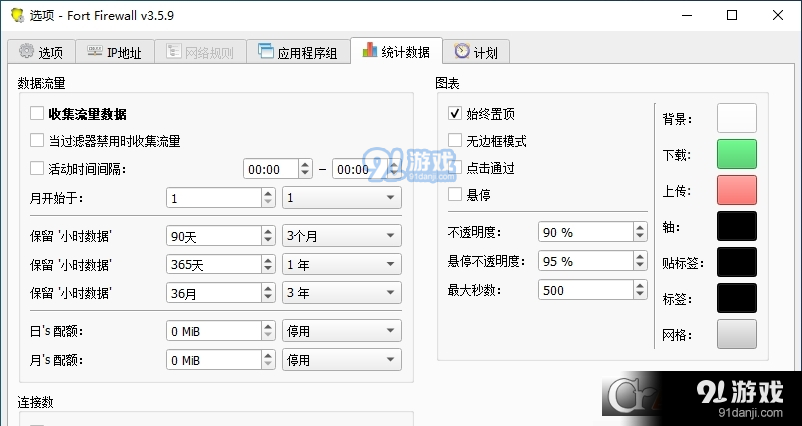Click the 不透明度 spinner arrows
Screen dimensions: 802x426
[640, 232]
